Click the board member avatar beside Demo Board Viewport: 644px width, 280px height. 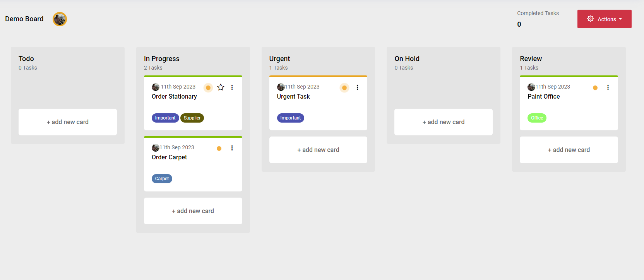(60, 19)
